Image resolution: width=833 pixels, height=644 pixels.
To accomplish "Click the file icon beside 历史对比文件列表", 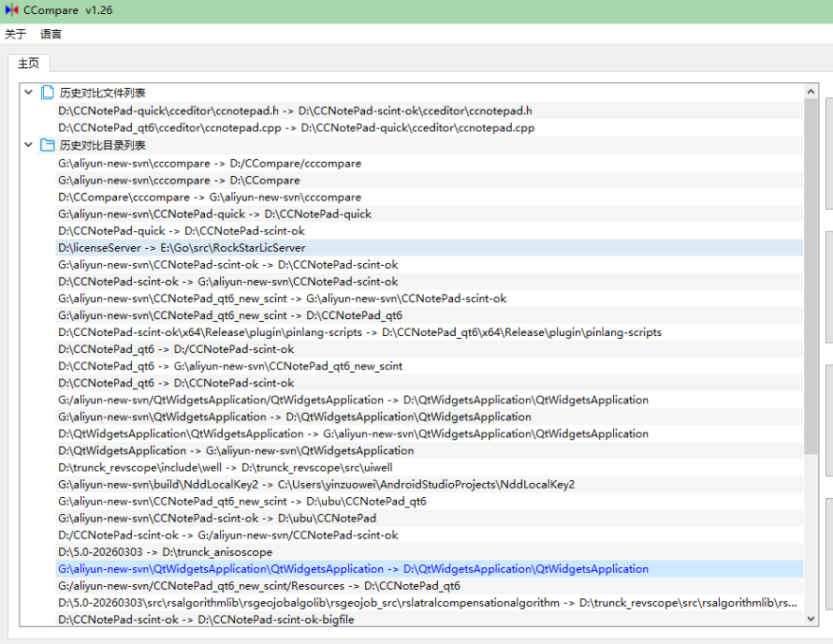I will point(48,93).
